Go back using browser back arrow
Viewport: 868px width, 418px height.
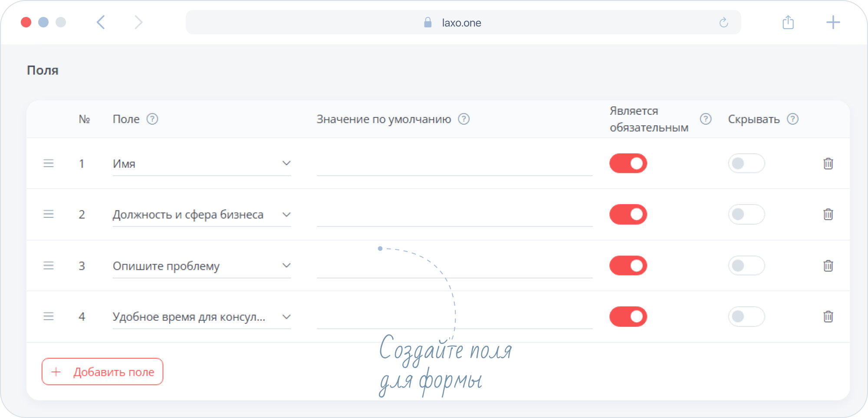click(x=101, y=22)
